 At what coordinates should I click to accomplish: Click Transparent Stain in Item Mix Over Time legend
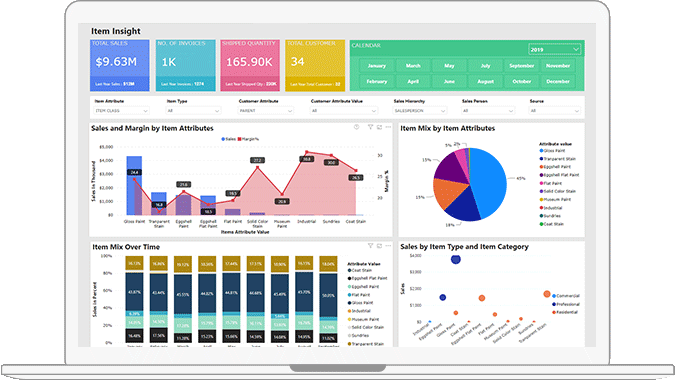click(365, 344)
